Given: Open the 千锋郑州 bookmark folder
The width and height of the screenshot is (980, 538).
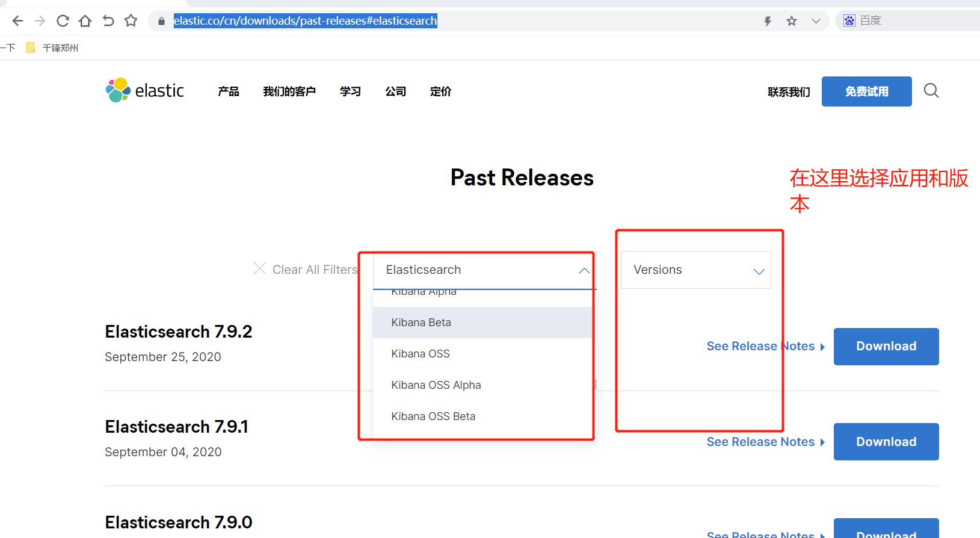Looking at the screenshot, I should [52, 48].
